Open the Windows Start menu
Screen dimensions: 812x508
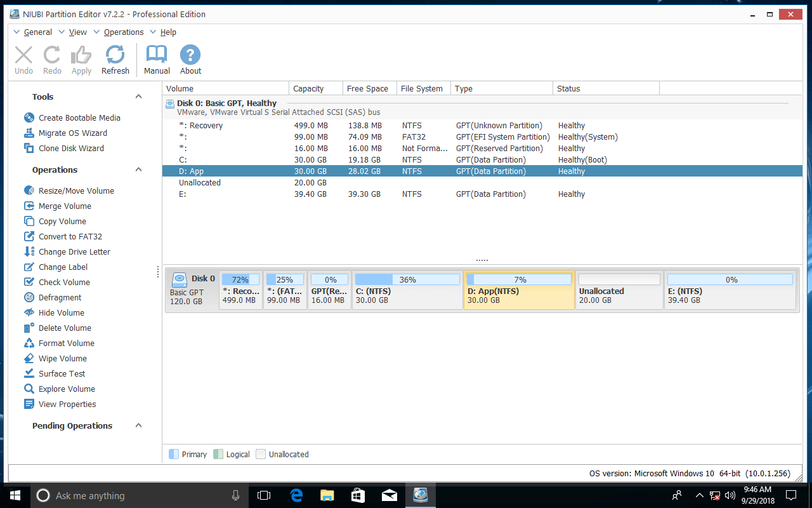pos(15,495)
